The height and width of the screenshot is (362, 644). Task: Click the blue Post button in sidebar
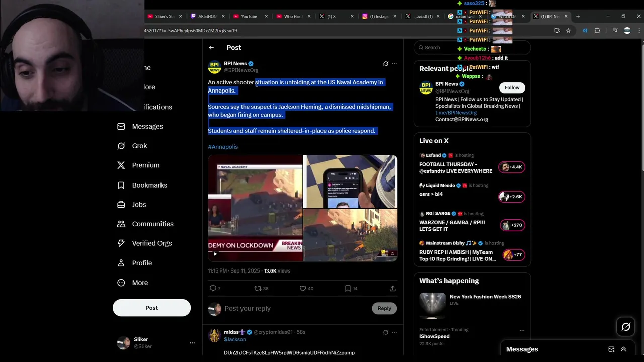(151, 308)
